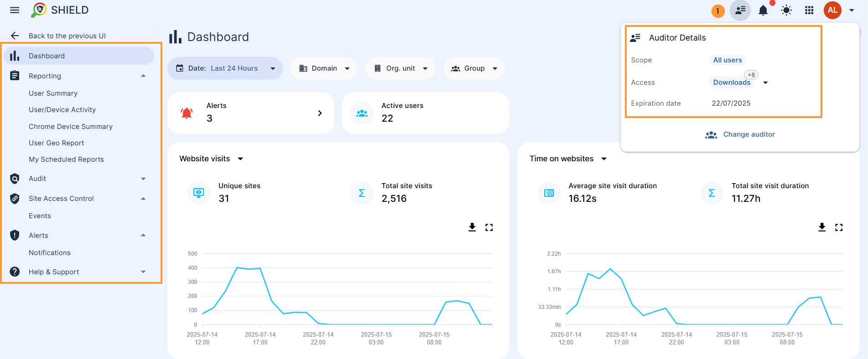Click the Site Access Control shield icon
The image size is (868, 359).
(x=15, y=199)
